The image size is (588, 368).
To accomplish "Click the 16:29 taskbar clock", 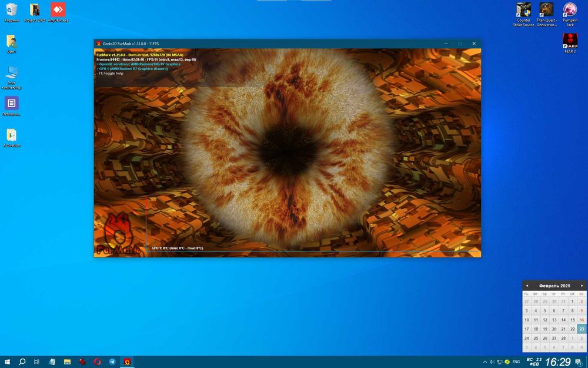I will (558, 362).
